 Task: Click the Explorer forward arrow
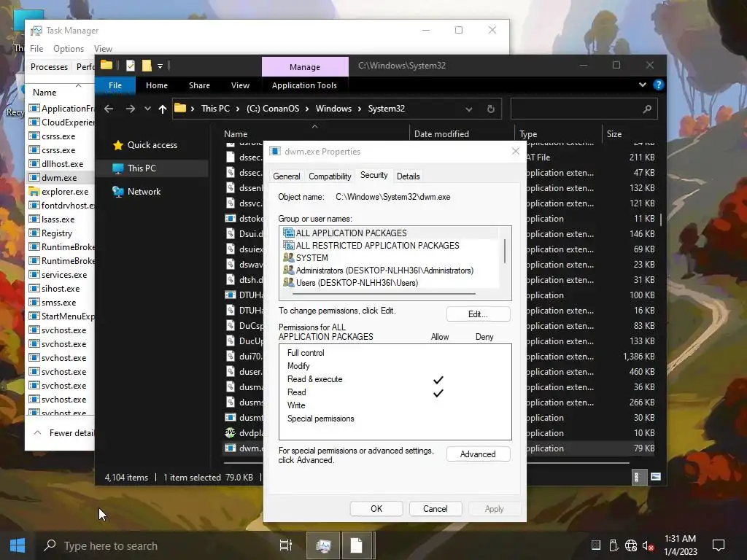click(130, 109)
